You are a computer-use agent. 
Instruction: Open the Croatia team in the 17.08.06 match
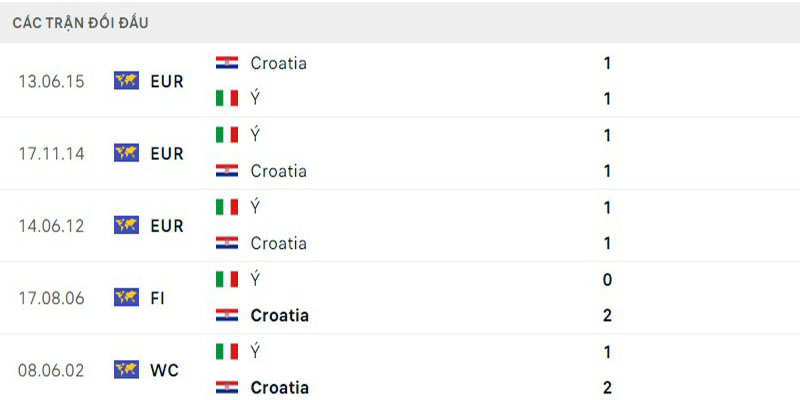pos(279,315)
